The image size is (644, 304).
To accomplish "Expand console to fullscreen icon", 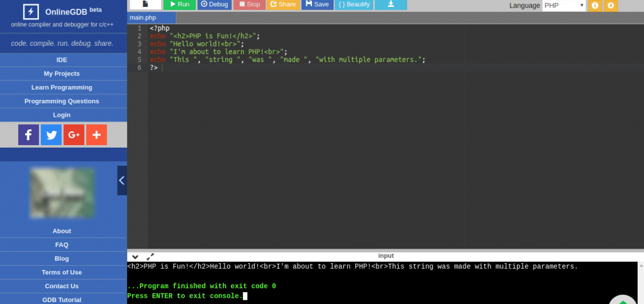I will click(x=150, y=256).
